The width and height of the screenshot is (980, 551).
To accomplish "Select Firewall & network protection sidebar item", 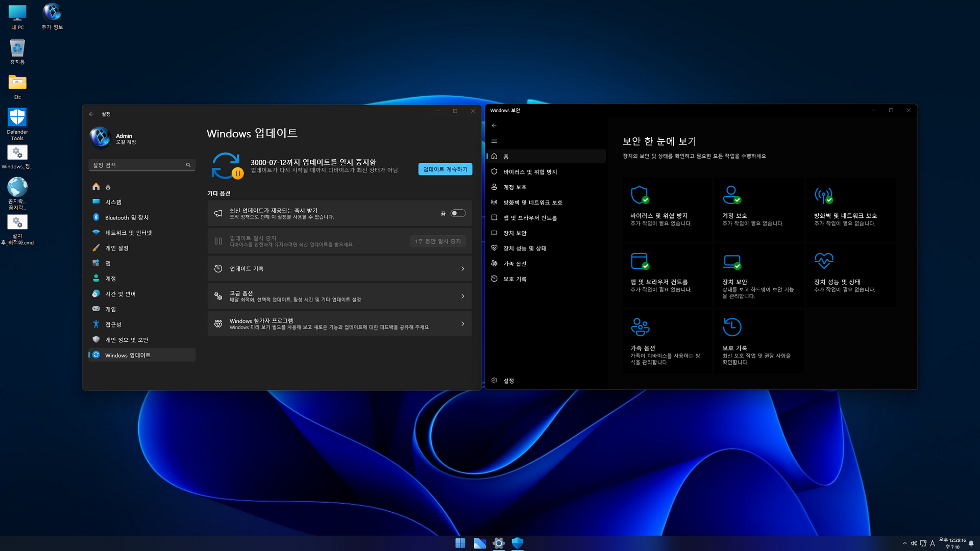I will (532, 203).
